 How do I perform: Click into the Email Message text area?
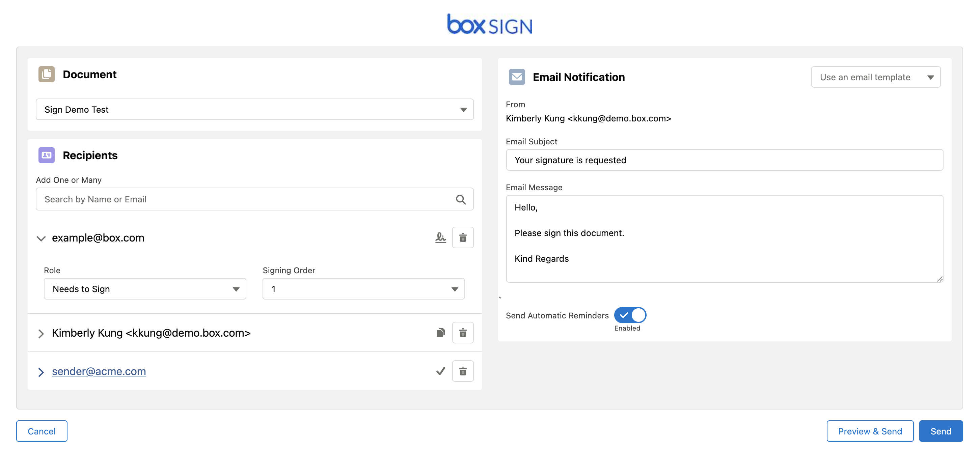pos(724,239)
